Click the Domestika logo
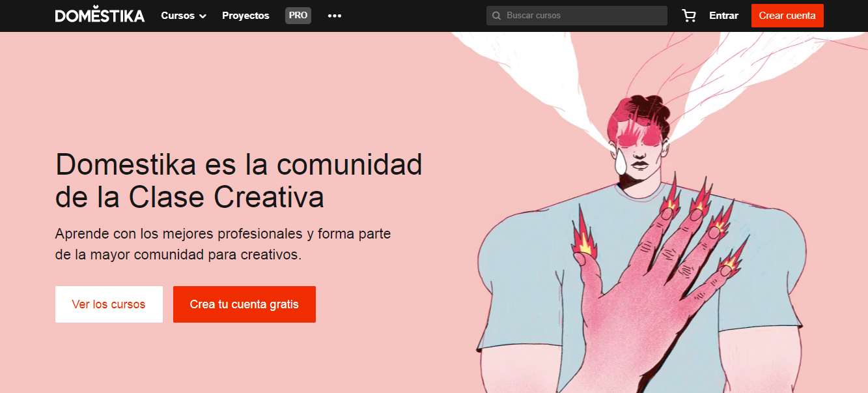This screenshot has height=393, width=868. (100, 15)
